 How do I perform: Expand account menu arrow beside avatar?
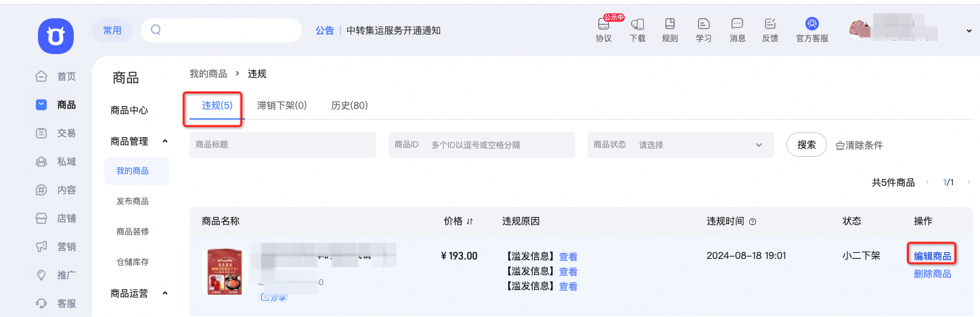(x=969, y=31)
